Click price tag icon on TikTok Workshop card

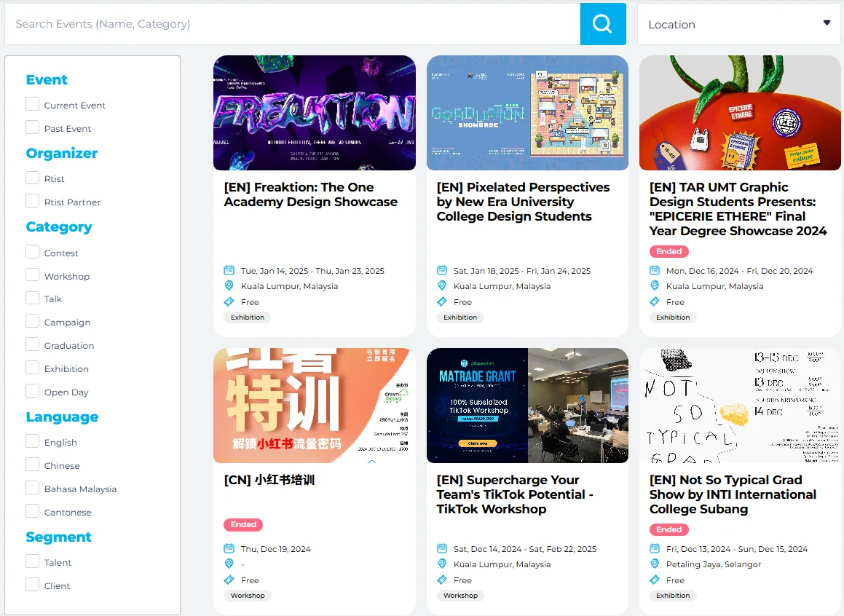point(442,580)
